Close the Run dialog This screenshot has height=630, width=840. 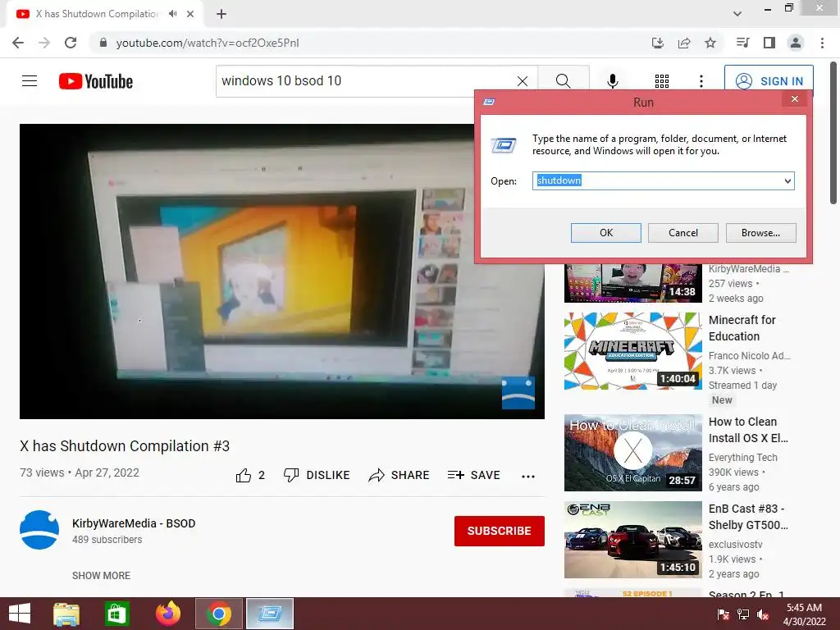[795, 98]
